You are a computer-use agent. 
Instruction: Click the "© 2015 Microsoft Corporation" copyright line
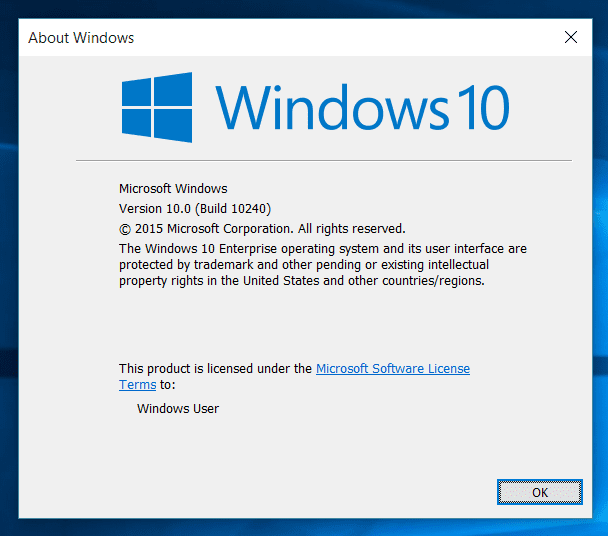262,229
